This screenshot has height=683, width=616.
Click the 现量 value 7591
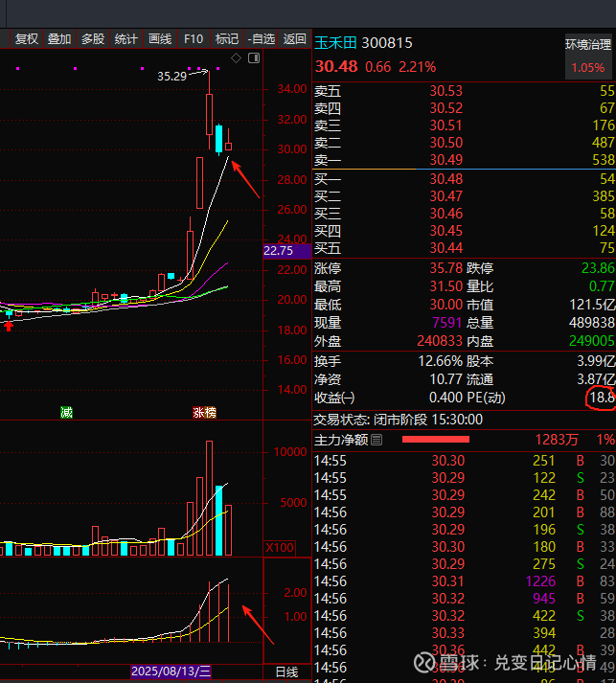[x=447, y=322]
